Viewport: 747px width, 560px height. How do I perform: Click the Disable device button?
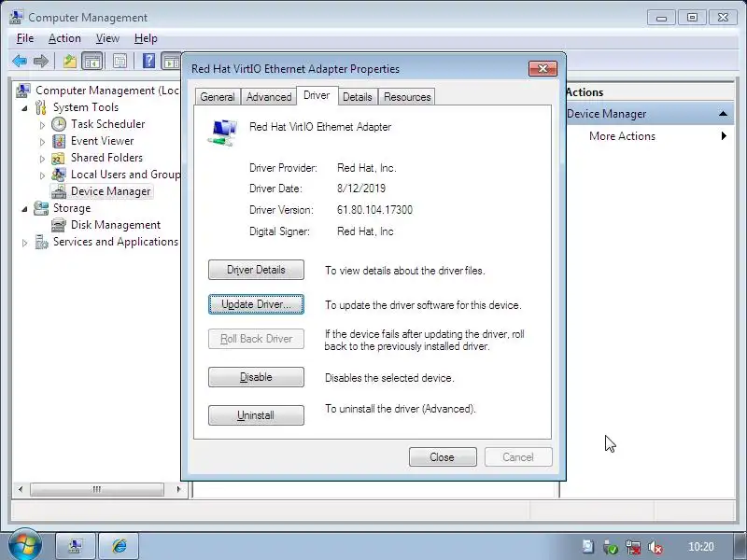[x=256, y=377]
